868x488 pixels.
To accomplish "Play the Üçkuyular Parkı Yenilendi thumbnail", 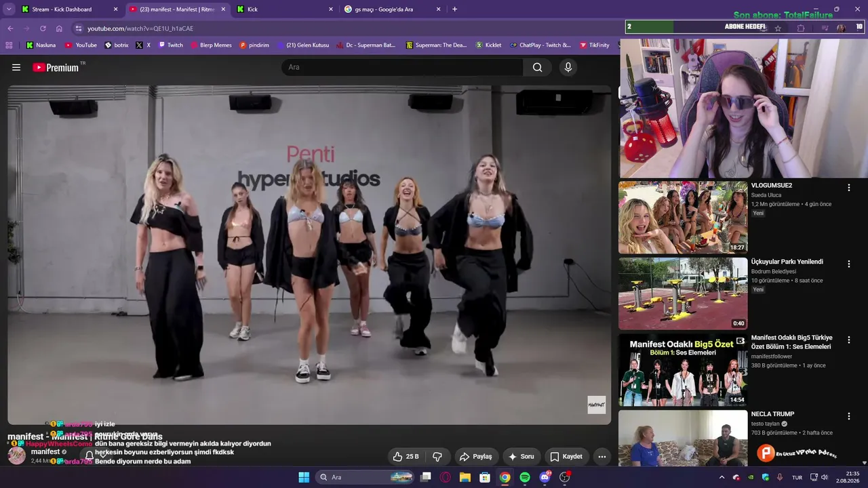I will 683,293.
